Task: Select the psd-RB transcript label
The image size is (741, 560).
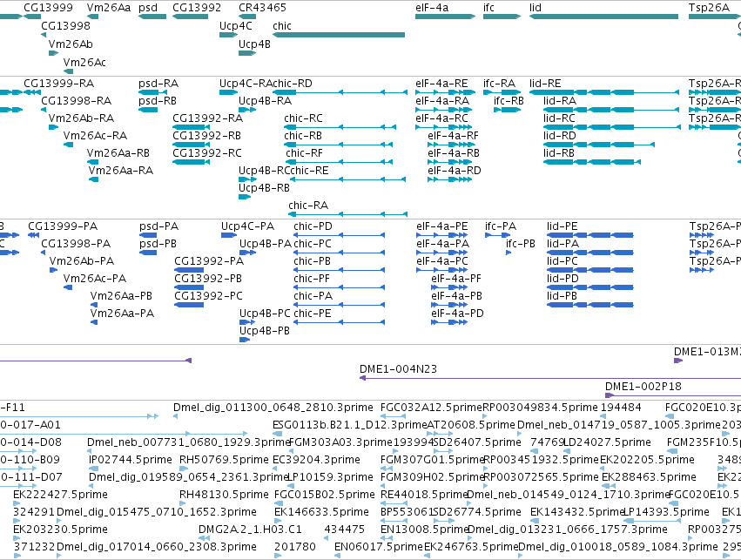Action: pyautogui.click(x=158, y=101)
